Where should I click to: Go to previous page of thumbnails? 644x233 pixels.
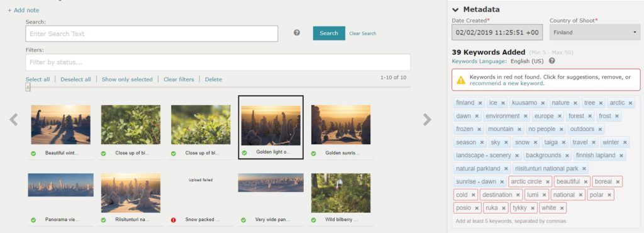tap(14, 120)
